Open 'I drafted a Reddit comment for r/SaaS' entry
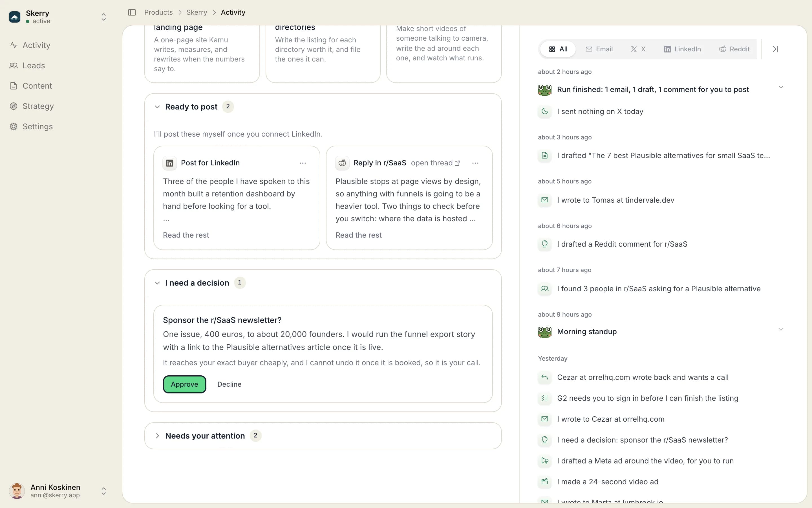 tap(622, 244)
